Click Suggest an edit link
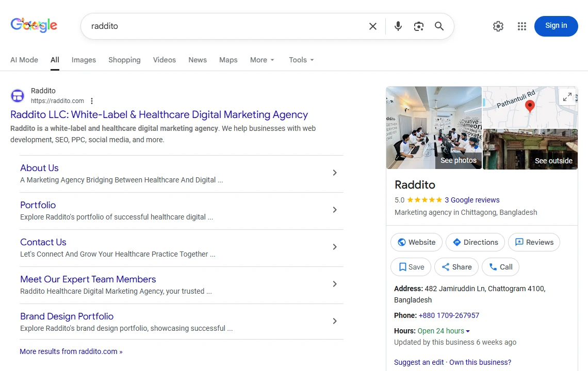The height and width of the screenshot is (371, 588). [419, 362]
